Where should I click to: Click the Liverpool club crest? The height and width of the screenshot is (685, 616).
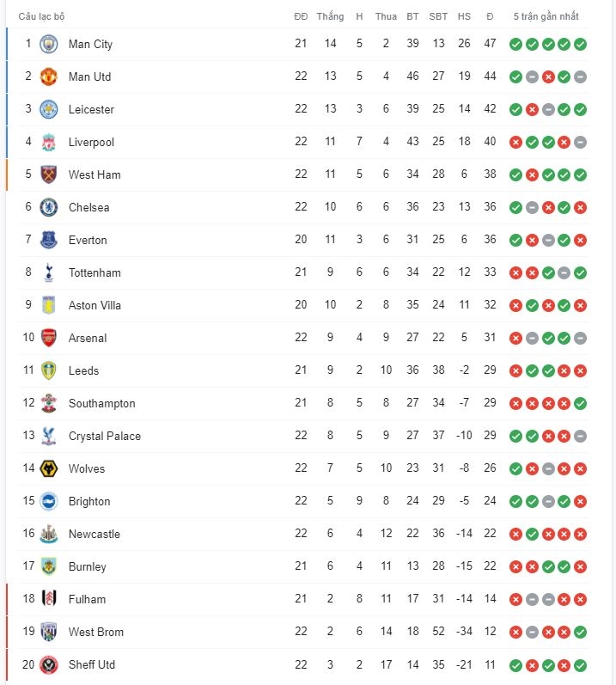tap(48, 142)
